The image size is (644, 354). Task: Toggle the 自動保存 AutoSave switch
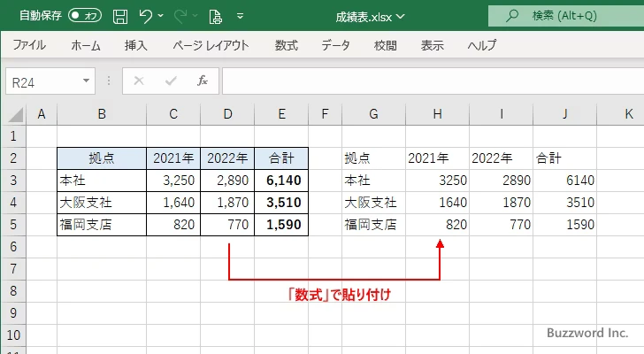click(85, 15)
